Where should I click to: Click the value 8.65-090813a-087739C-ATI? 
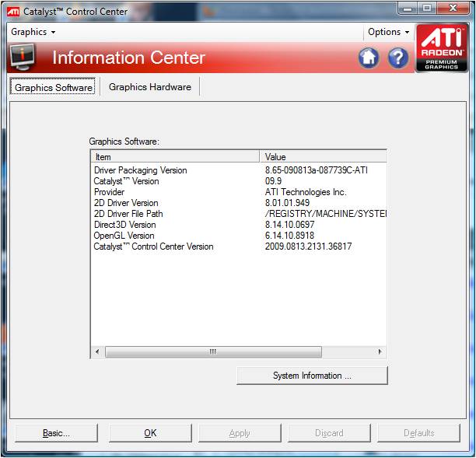point(317,170)
